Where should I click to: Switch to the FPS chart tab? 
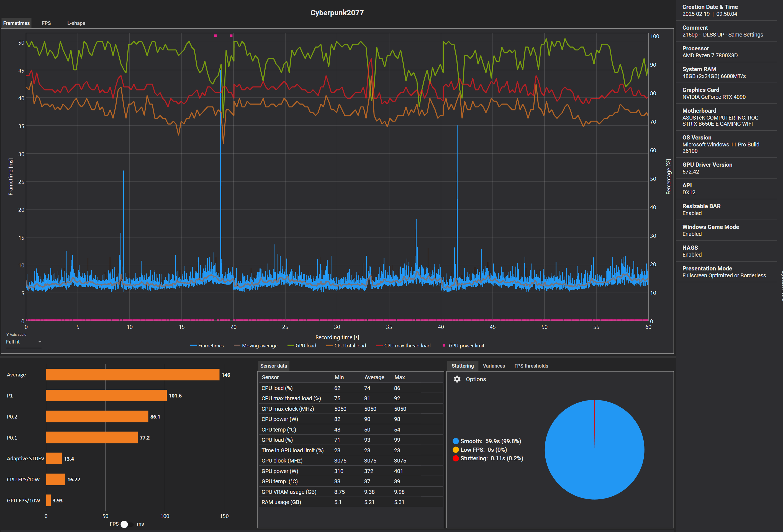pyautogui.click(x=46, y=23)
